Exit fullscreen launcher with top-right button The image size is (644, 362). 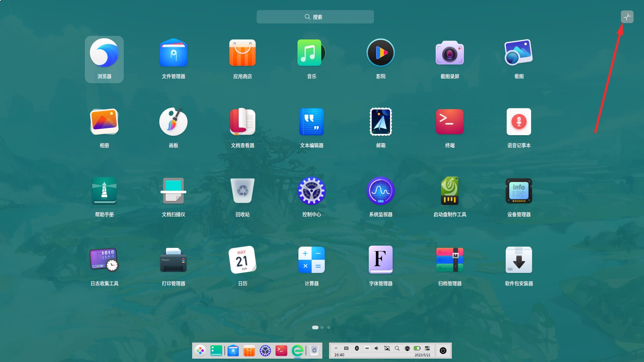[627, 17]
